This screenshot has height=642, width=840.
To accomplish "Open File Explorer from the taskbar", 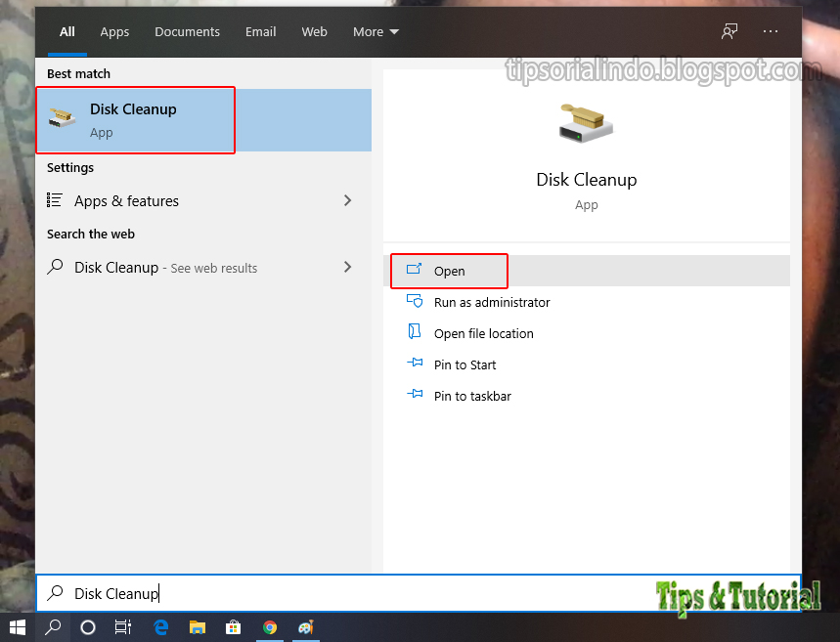I will pos(198,627).
